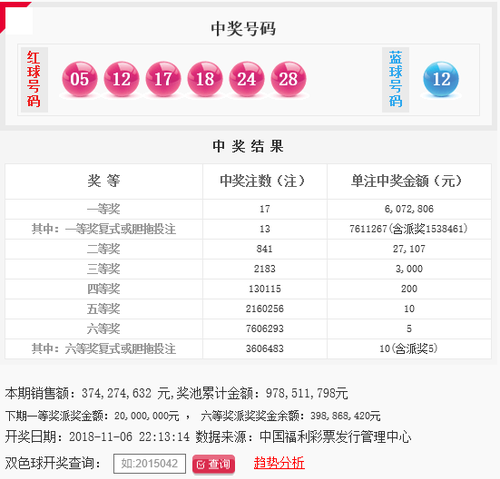This screenshot has height=479, width=500.
Task: Click the red ball numbered 17
Action: click(x=163, y=79)
